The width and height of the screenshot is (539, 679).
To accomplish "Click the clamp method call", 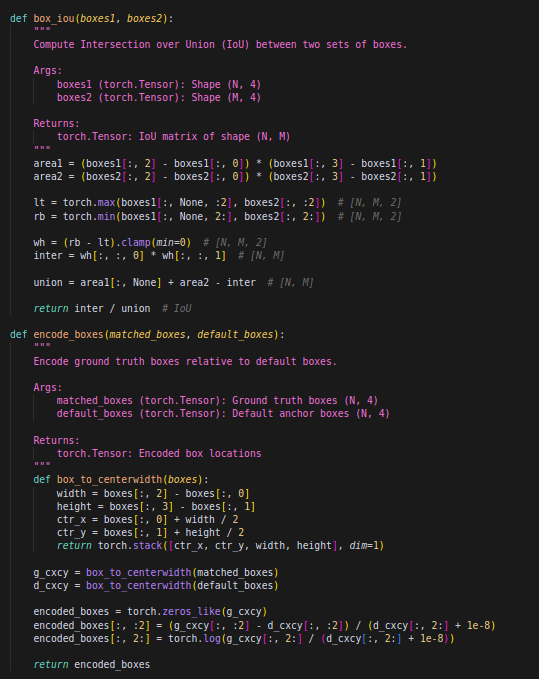I will tap(136, 242).
